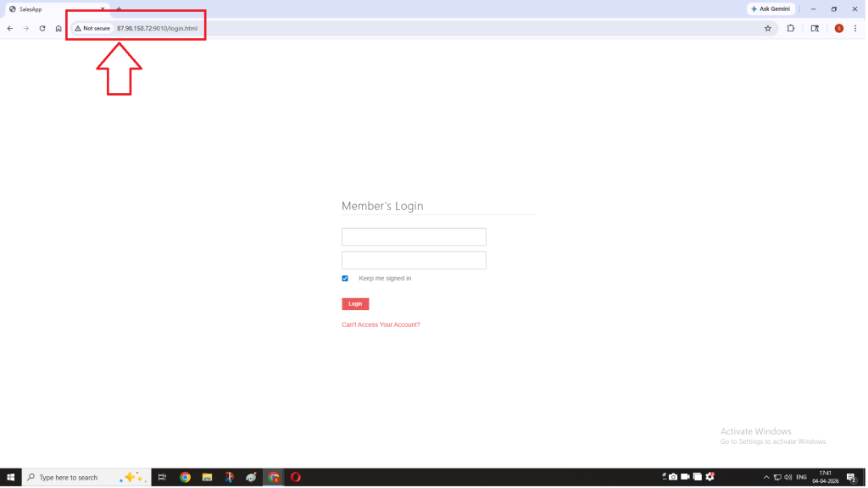Click the browser back arrow
Viewport: 868px width, 488px height.
10,28
